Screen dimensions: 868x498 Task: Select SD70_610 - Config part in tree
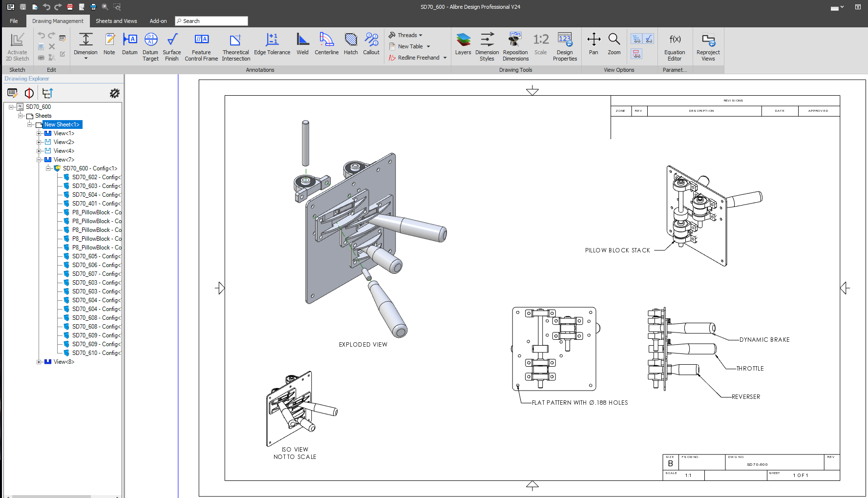point(92,353)
